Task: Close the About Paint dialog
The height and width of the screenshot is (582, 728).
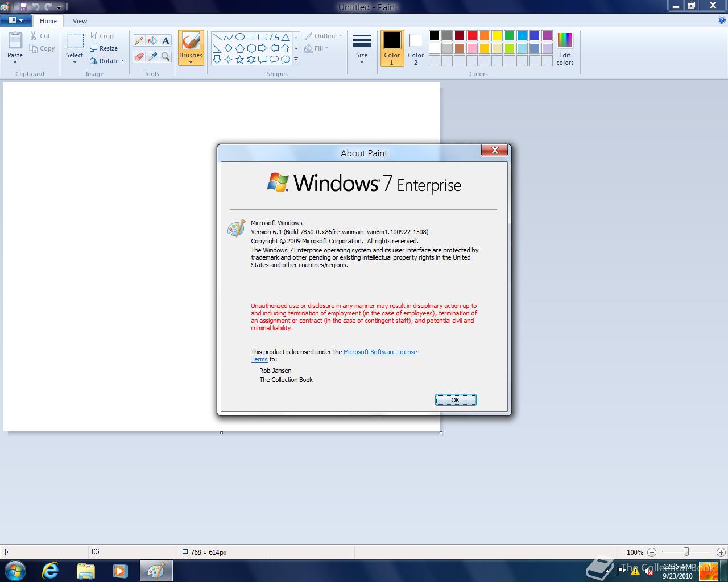Action: click(495, 150)
